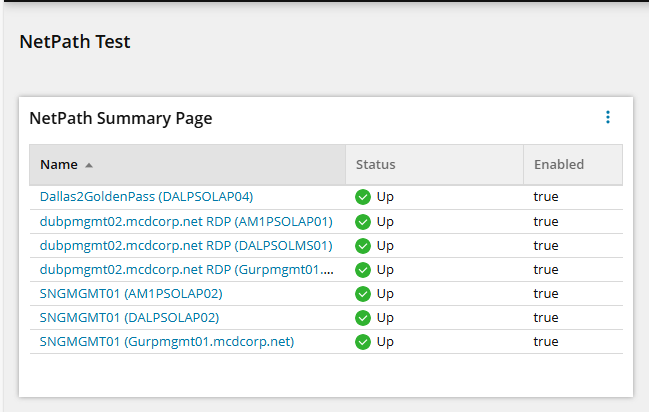The width and height of the screenshot is (649, 412).
Task: Click green Up status icon for Dallas2GoldenPass
Action: 363,197
